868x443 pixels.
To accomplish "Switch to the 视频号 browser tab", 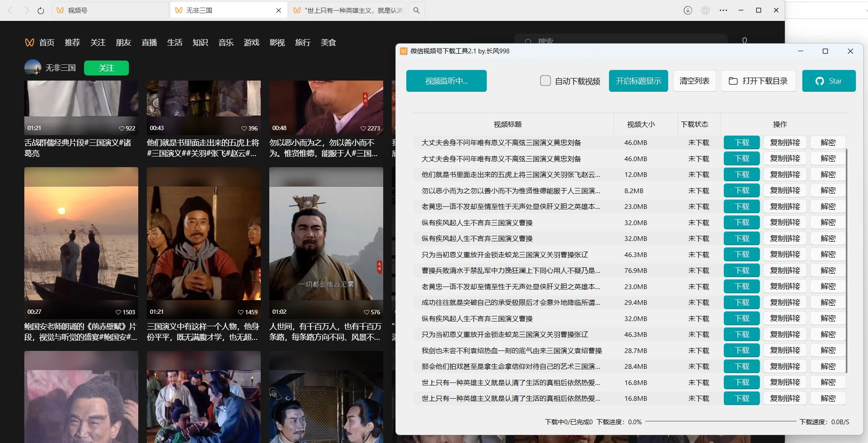I will coord(110,10).
